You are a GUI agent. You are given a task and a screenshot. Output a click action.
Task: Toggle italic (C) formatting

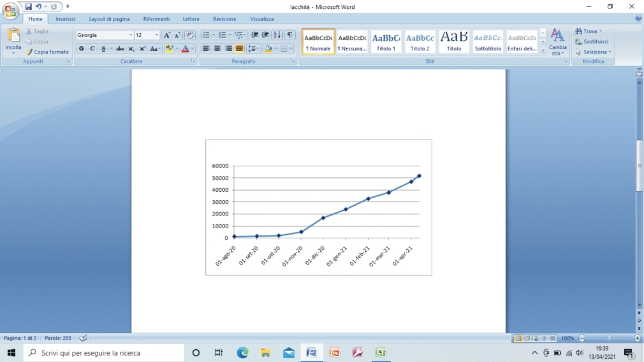pos(92,49)
